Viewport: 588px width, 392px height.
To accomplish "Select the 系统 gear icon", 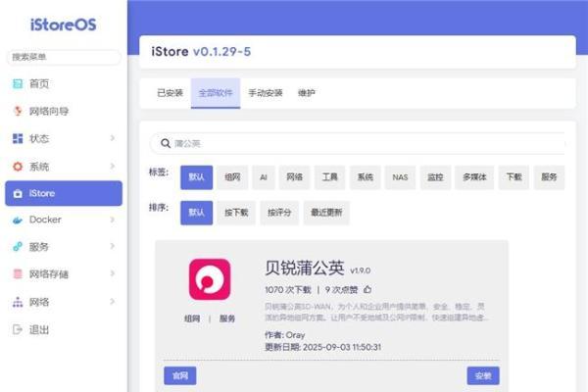I will 17,167.
